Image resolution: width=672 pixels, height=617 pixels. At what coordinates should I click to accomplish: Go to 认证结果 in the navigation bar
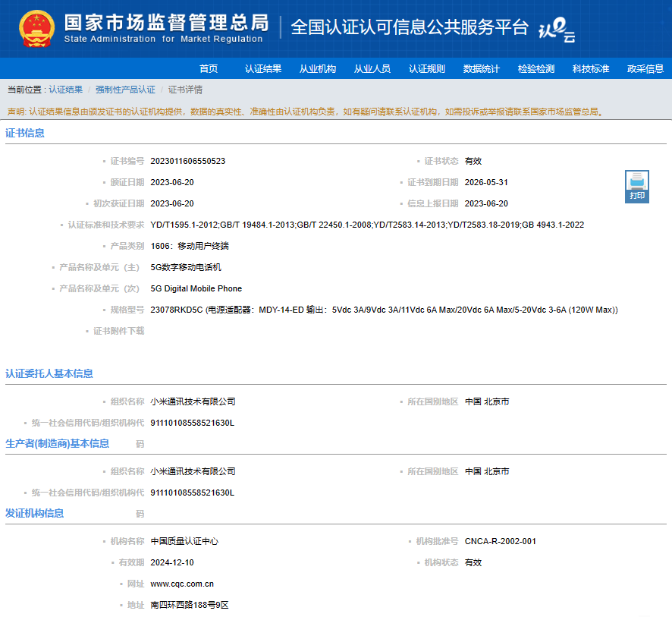(263, 68)
